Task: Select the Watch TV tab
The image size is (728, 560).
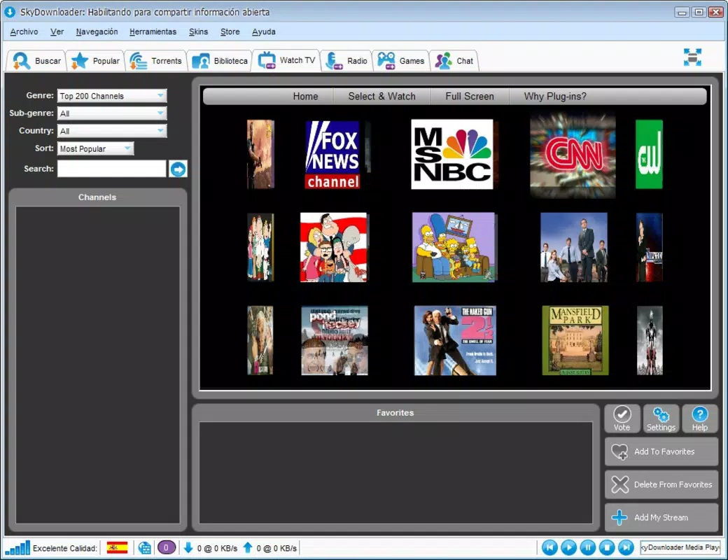Action: point(286,60)
